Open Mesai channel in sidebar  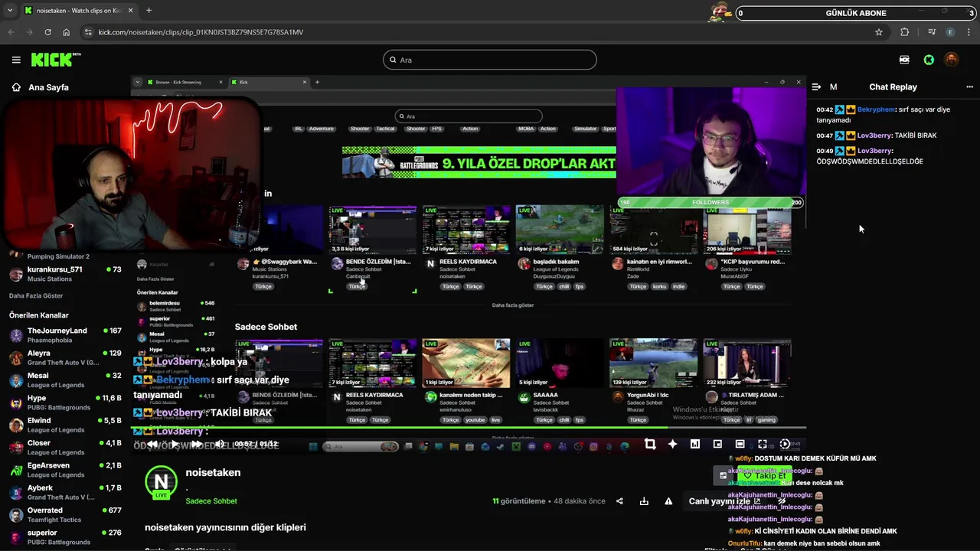(x=65, y=380)
